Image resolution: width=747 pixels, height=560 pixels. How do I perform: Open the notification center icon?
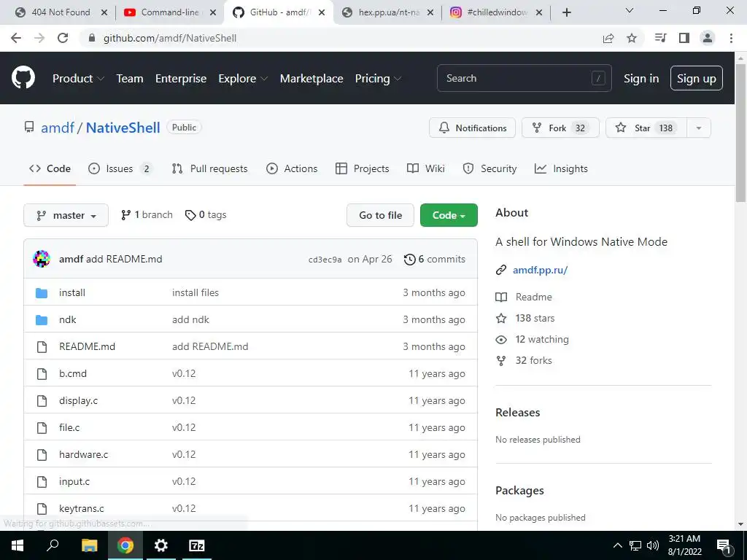click(724, 545)
